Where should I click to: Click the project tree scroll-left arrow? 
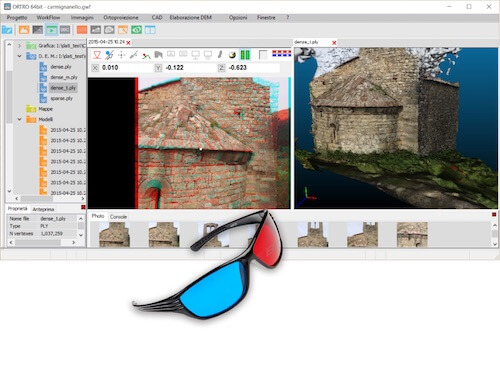(x=17, y=199)
